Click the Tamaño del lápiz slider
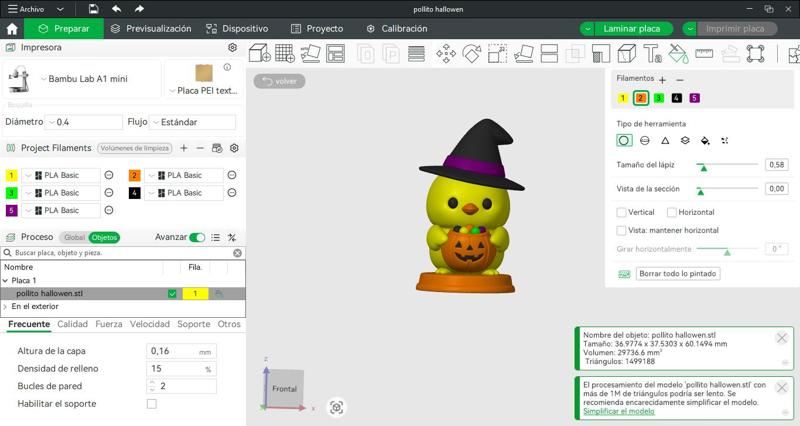This screenshot has height=426, width=800. [728, 165]
